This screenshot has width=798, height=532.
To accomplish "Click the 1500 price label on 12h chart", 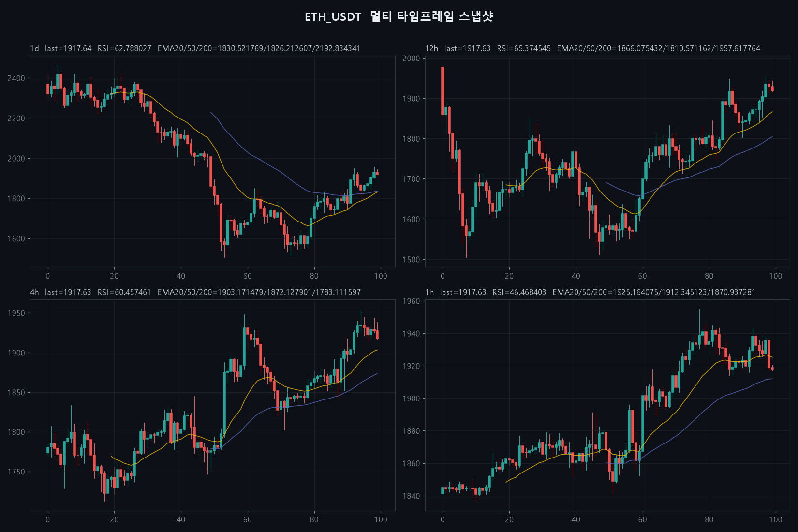I will 411,260.
